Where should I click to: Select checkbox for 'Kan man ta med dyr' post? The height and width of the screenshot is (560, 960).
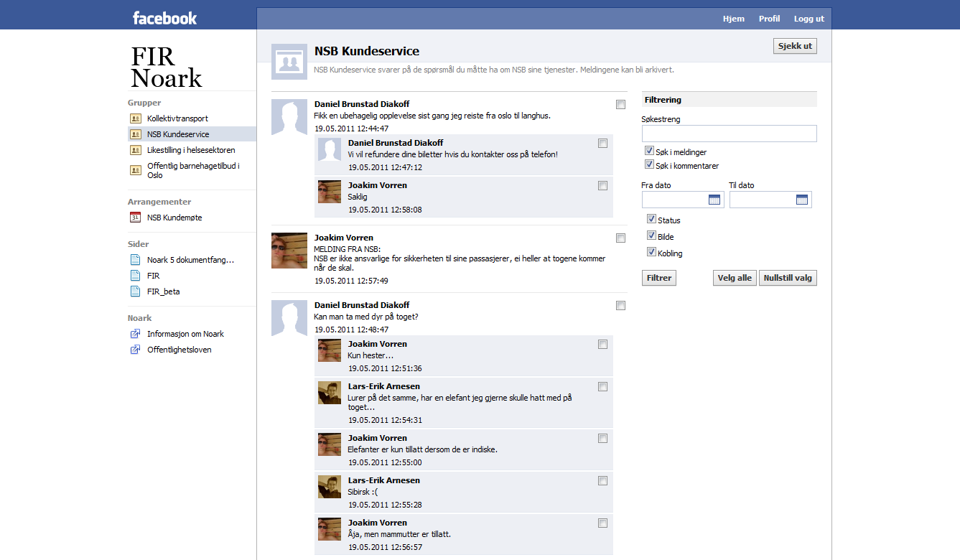click(x=620, y=306)
